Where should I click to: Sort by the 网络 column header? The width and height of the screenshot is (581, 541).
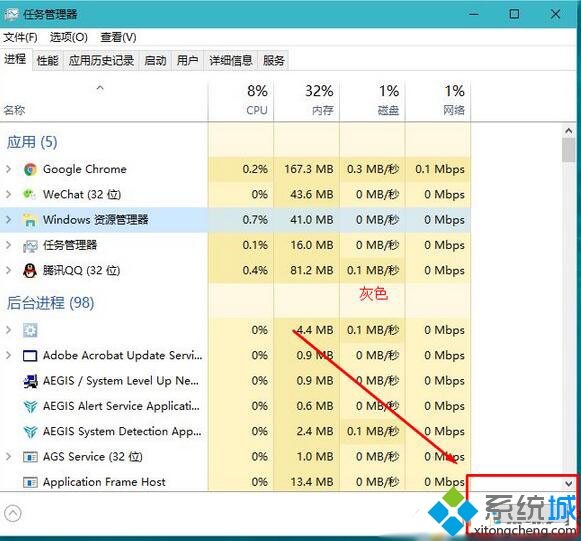(438, 100)
